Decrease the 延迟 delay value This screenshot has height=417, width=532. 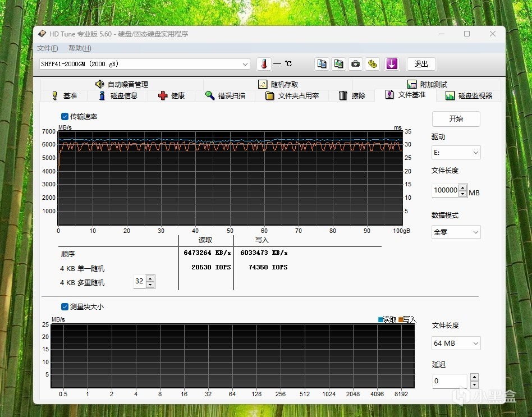(475, 385)
